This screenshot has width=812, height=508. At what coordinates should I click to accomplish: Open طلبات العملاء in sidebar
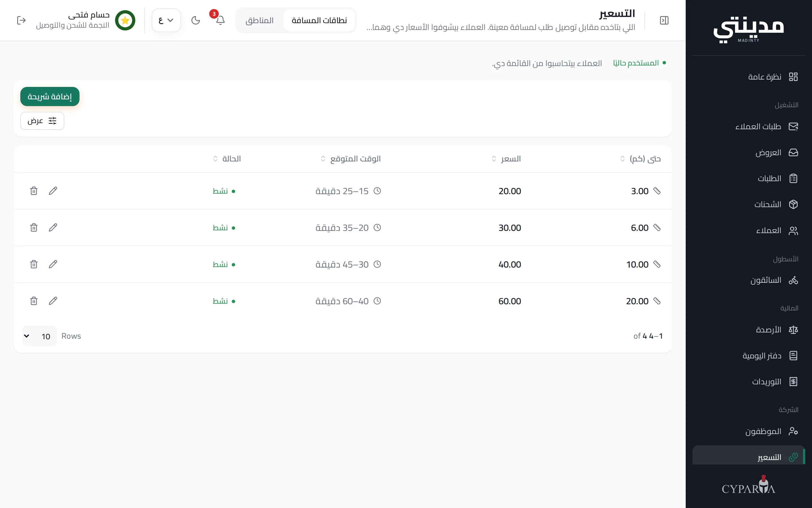749,127
